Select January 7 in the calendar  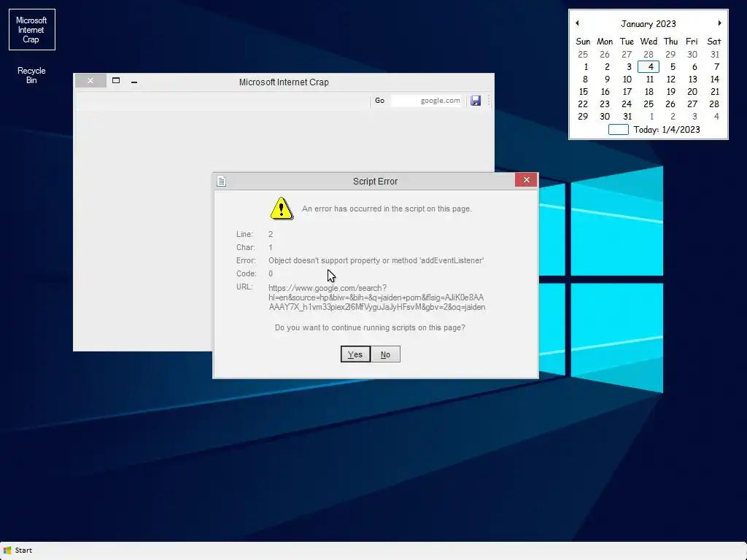(x=716, y=67)
